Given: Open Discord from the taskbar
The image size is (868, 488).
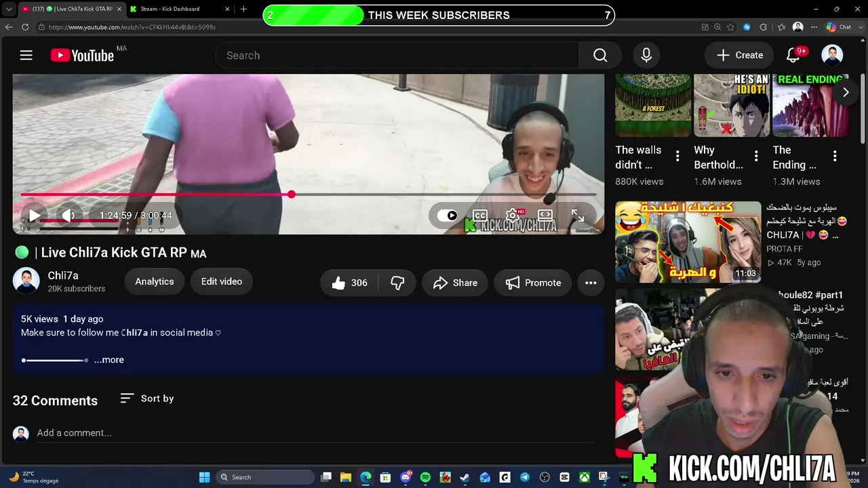Looking at the screenshot, I should 406,477.
